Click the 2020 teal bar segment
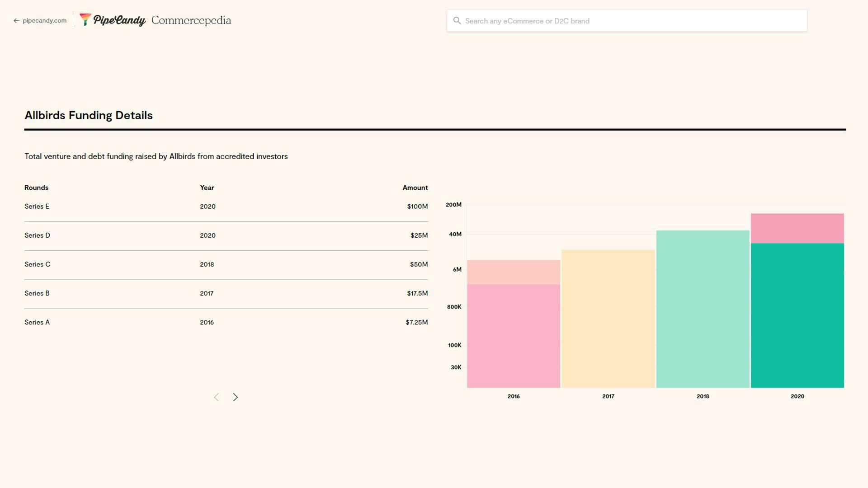 click(x=797, y=315)
